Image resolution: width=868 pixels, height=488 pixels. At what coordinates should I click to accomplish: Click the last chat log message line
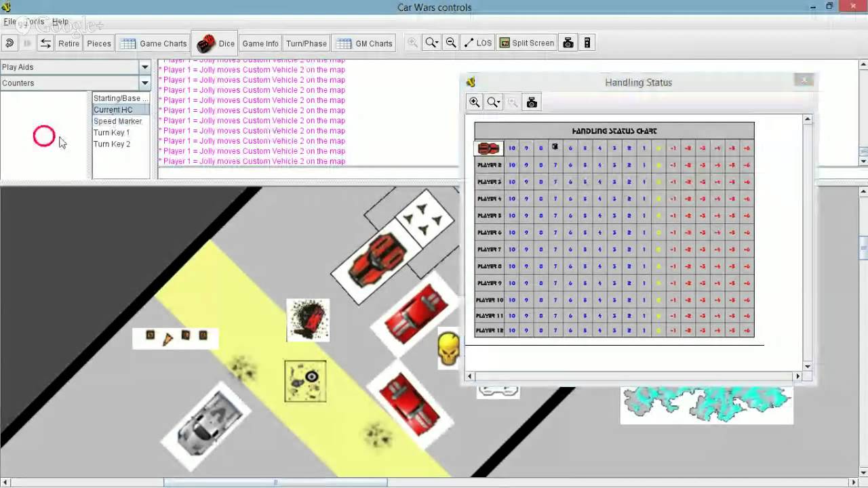pos(252,161)
